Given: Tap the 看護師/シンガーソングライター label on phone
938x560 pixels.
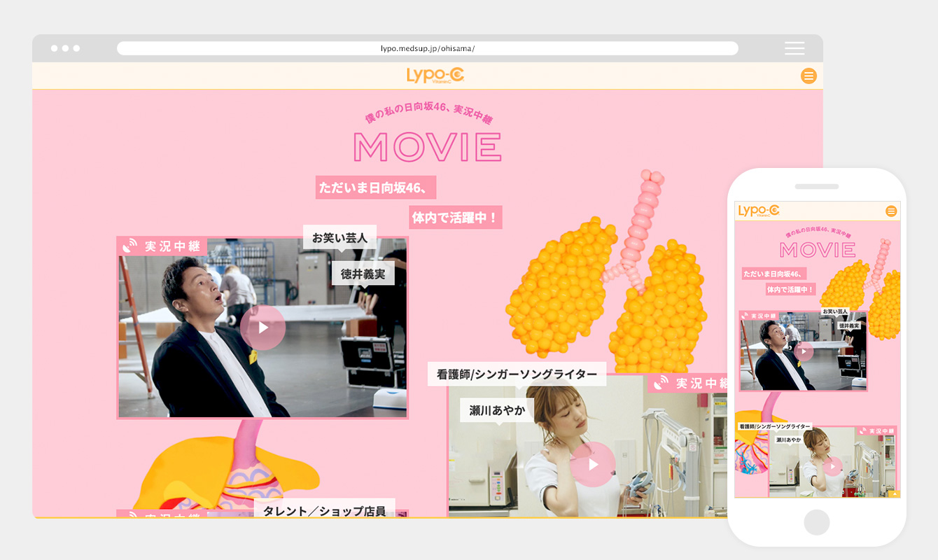Looking at the screenshot, I should click(x=774, y=426).
